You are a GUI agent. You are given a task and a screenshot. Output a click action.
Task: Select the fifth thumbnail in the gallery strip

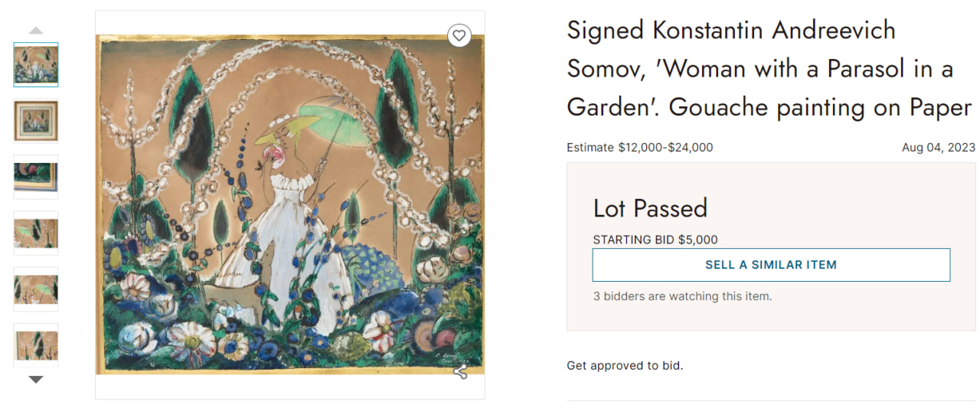[x=36, y=289]
